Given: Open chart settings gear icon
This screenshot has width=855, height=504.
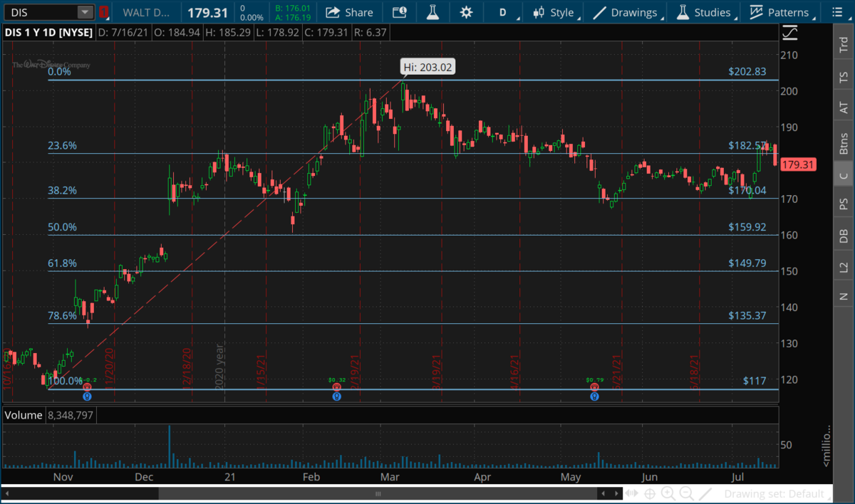Looking at the screenshot, I should [466, 12].
